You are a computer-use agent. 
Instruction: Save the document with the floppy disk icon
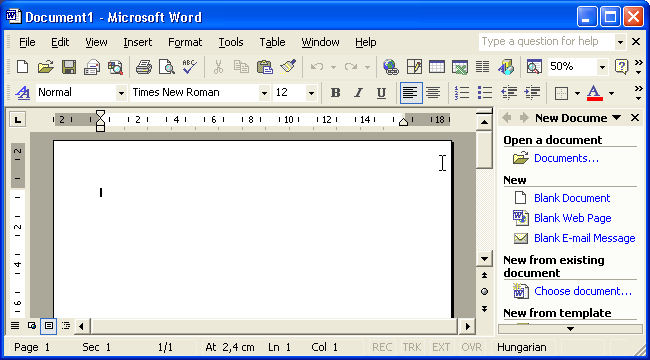[x=69, y=66]
